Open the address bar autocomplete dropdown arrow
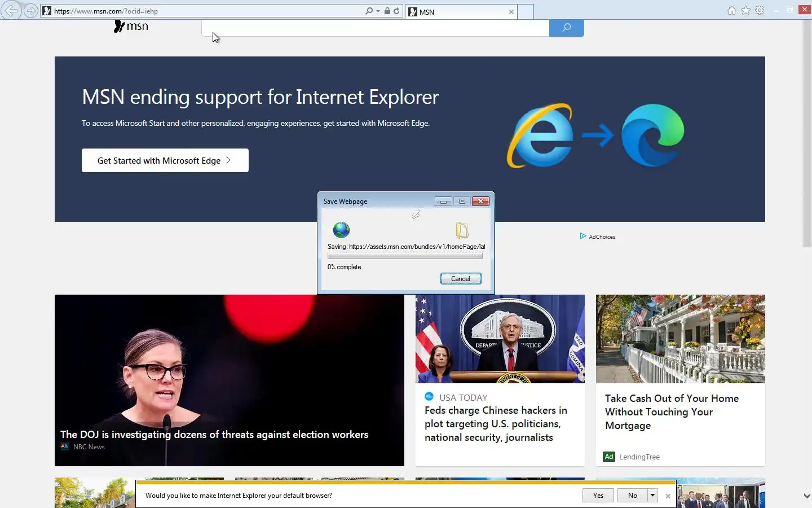Viewport: 812px width, 508px height. [378, 11]
